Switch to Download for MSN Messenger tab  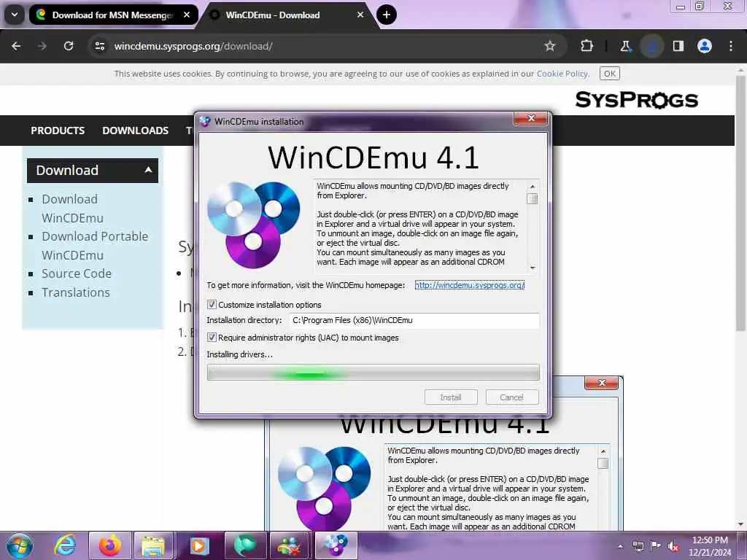(113, 15)
